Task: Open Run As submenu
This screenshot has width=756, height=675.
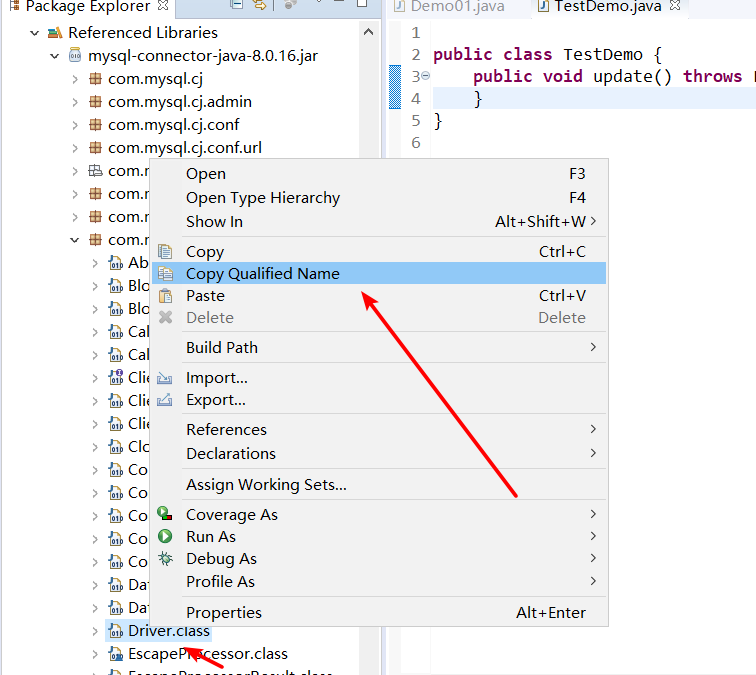Action: pos(379,537)
